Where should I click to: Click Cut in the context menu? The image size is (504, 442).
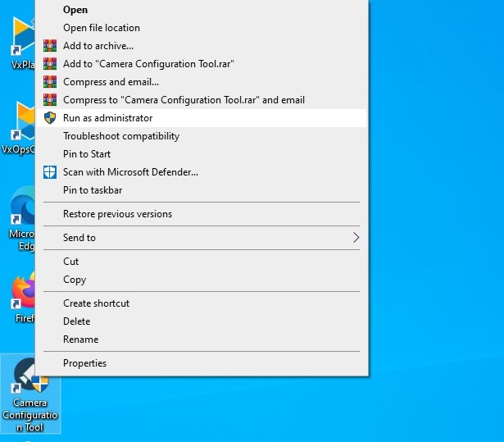tap(71, 262)
